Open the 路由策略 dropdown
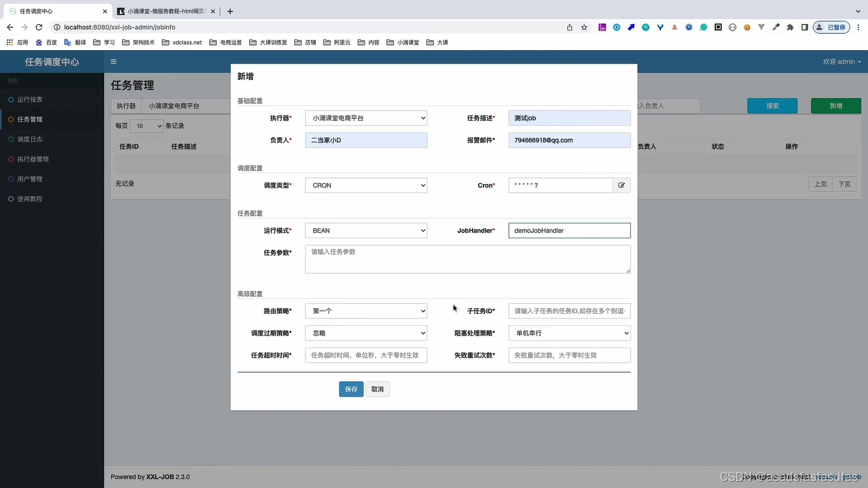Screen dimensions: 868x488 coord(366,311)
